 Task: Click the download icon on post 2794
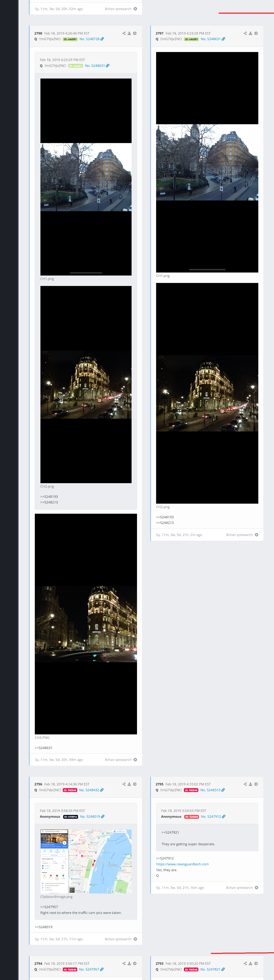click(129, 964)
